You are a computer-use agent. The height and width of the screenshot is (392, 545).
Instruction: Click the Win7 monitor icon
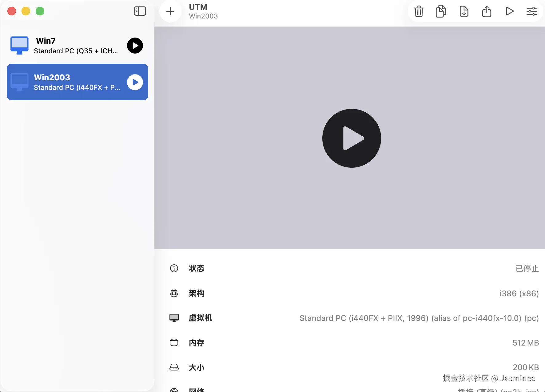pos(20,46)
